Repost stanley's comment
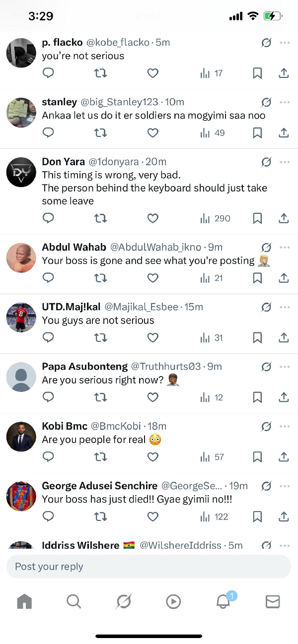This screenshot has width=298, height=644. point(100,133)
